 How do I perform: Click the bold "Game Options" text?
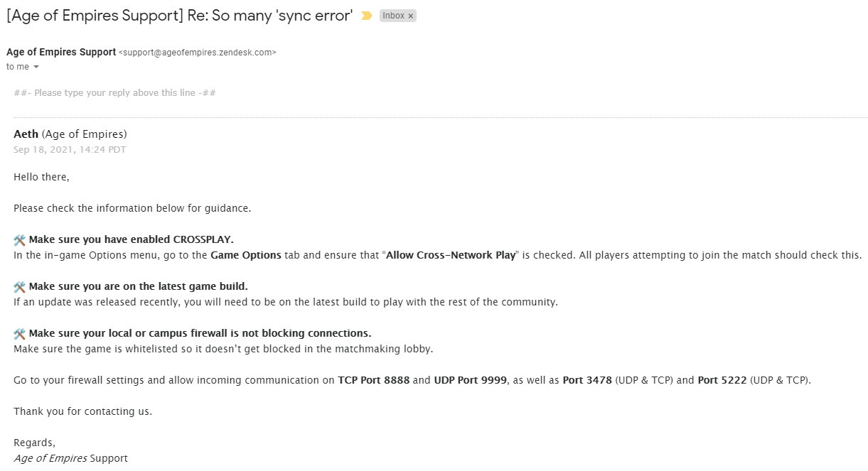click(x=246, y=255)
